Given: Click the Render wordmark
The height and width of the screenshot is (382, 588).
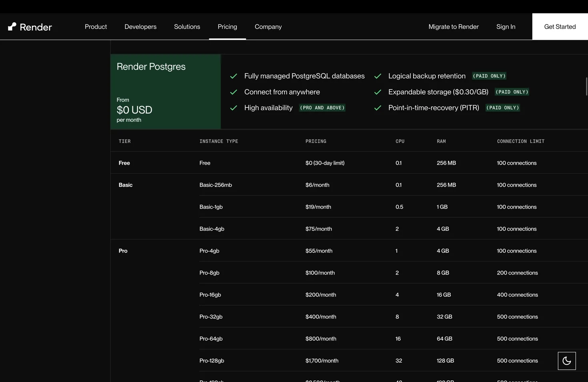Looking at the screenshot, I should tap(36, 27).
